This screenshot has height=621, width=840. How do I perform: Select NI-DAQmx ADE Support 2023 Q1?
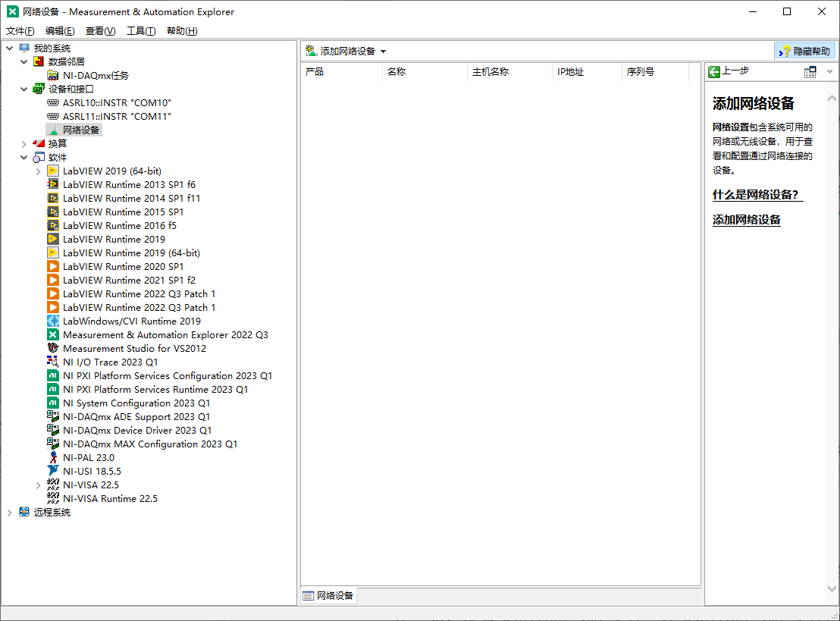tap(136, 417)
